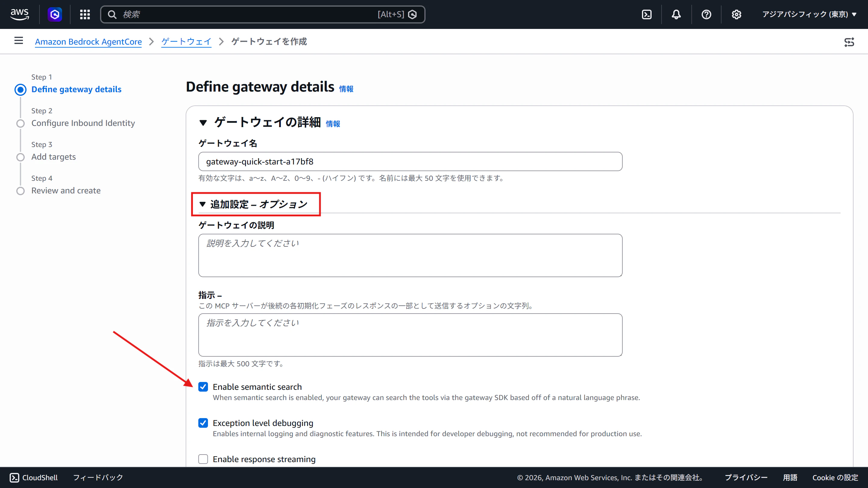Open the services grid menu

(85, 14)
